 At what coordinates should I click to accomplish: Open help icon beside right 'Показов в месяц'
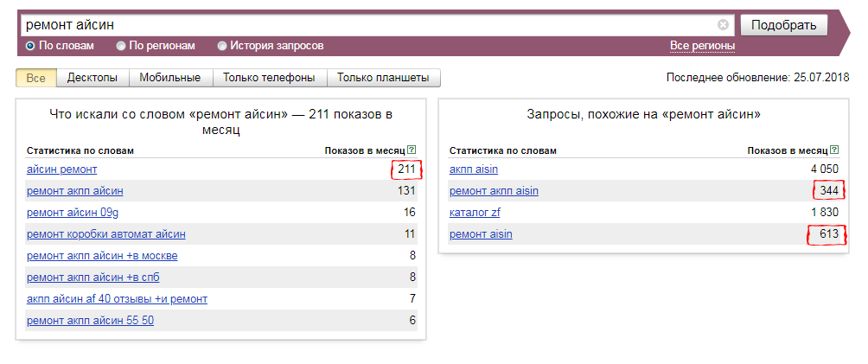pos(834,150)
